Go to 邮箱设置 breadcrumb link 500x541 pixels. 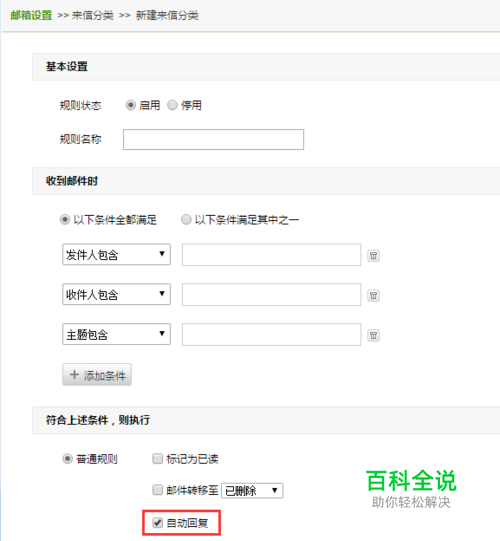pyautogui.click(x=31, y=15)
